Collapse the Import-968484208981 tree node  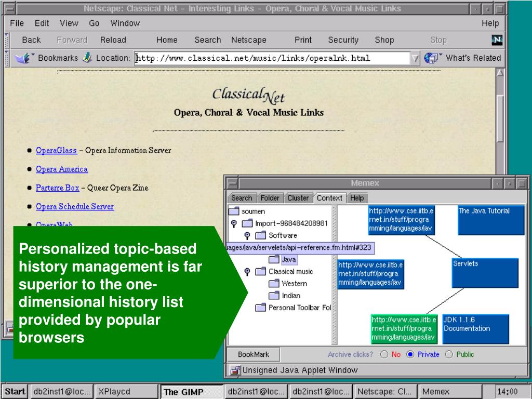(234, 223)
